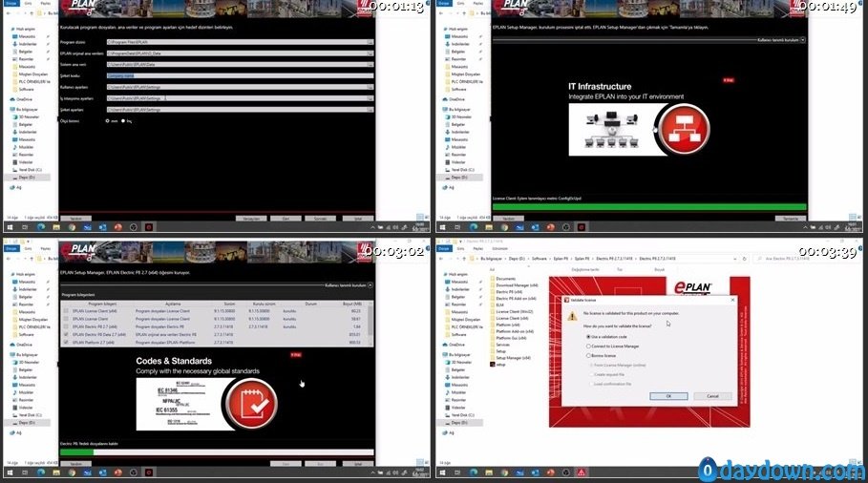Open browse button of 'Şirket ayarları' field
This screenshot has width=868, height=483.
370,110
